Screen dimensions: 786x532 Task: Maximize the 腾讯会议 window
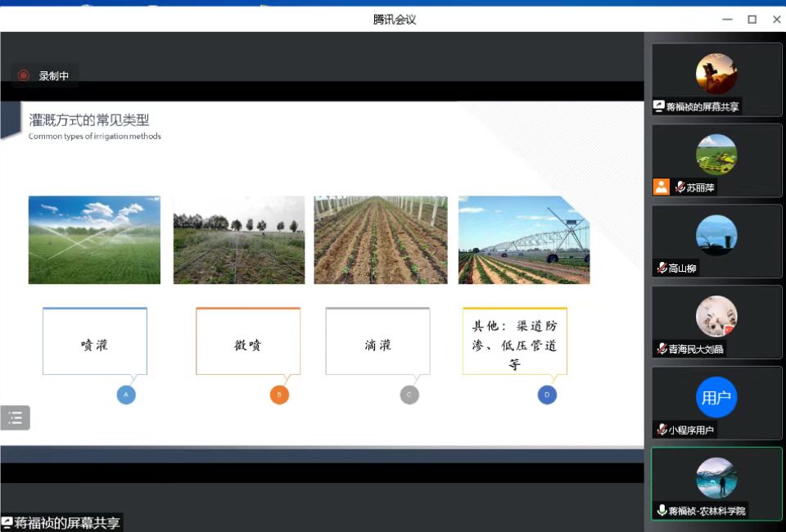752,20
